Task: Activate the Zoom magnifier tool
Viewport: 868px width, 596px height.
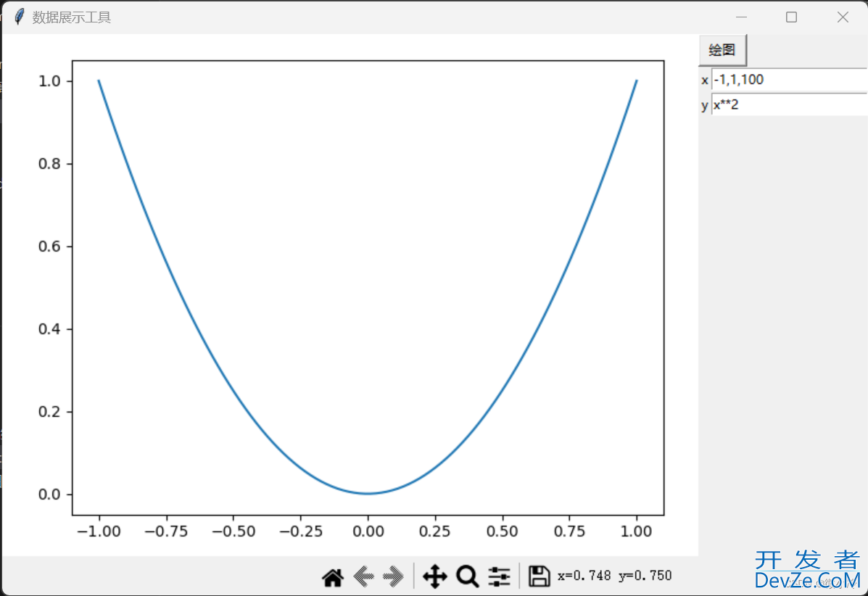Action: [x=467, y=576]
